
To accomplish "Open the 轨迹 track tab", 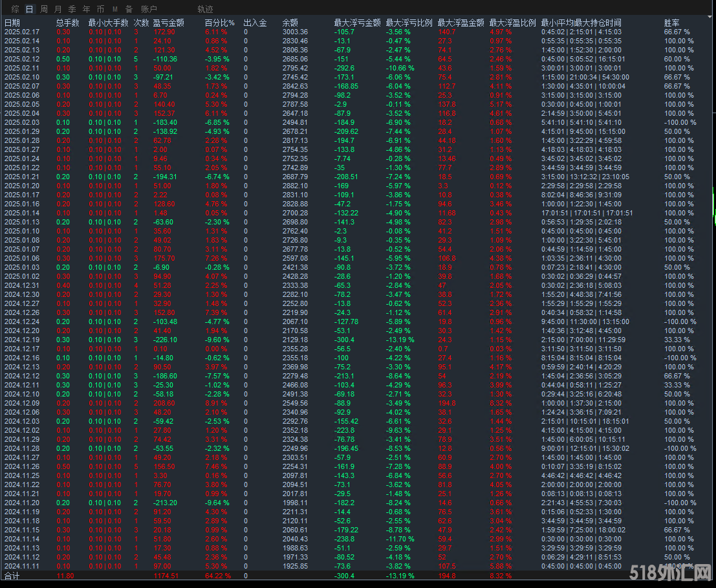I will pos(205,9).
